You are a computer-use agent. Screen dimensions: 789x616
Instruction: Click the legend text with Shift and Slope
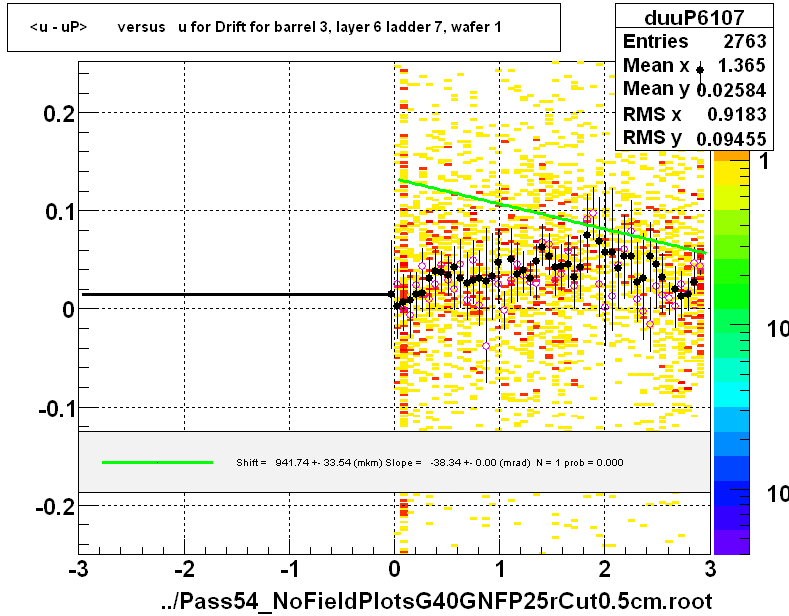[x=430, y=463]
